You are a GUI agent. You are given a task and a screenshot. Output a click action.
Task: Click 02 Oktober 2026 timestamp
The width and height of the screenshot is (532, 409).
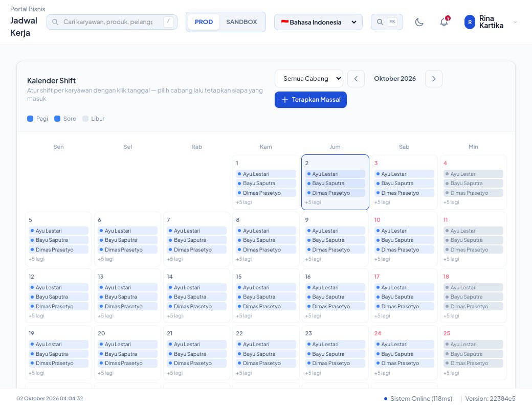pyautogui.click(x=50, y=398)
